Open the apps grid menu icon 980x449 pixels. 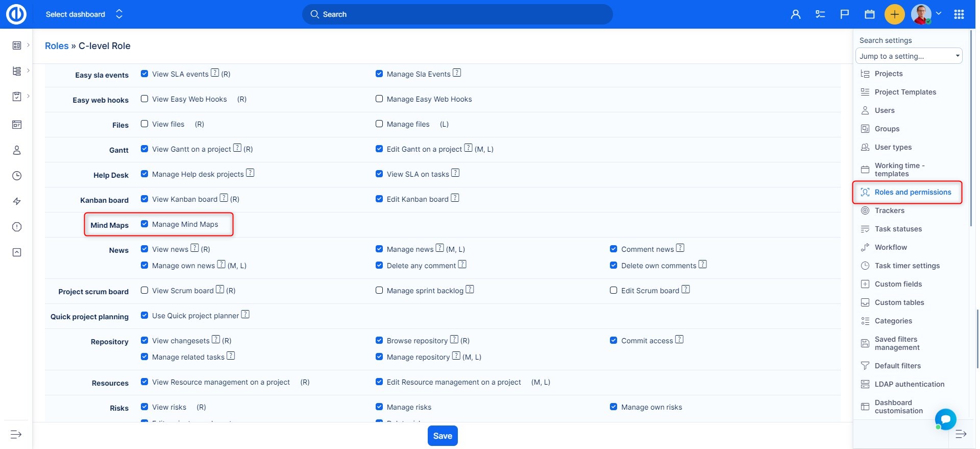pos(959,14)
